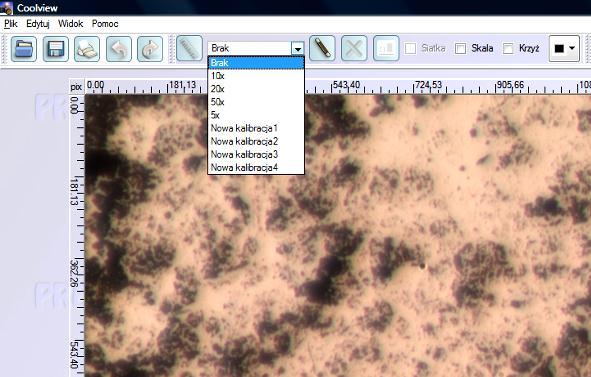The image size is (591, 377).
Task: Open the Edytuj menu
Action: pos(38,24)
